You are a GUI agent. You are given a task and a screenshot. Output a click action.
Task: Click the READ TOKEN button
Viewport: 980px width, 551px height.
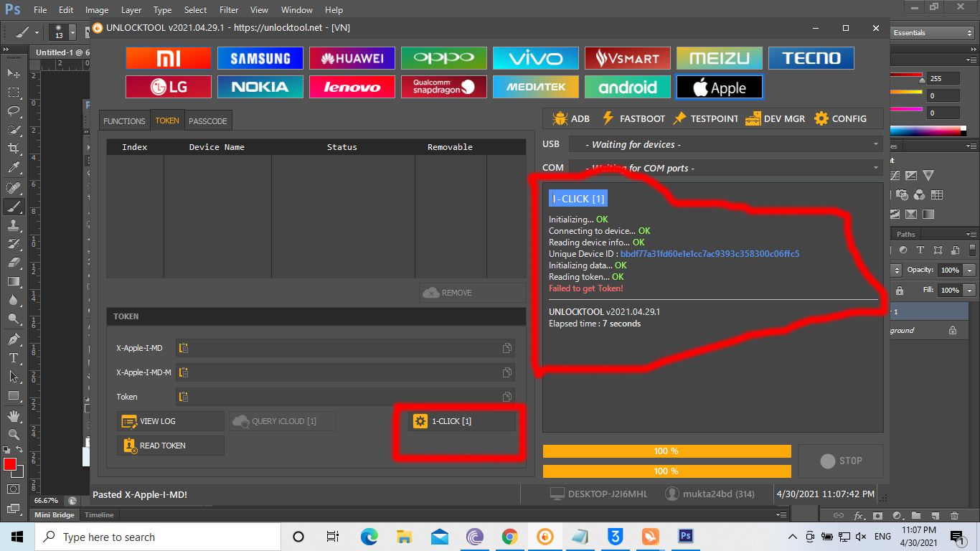click(171, 446)
